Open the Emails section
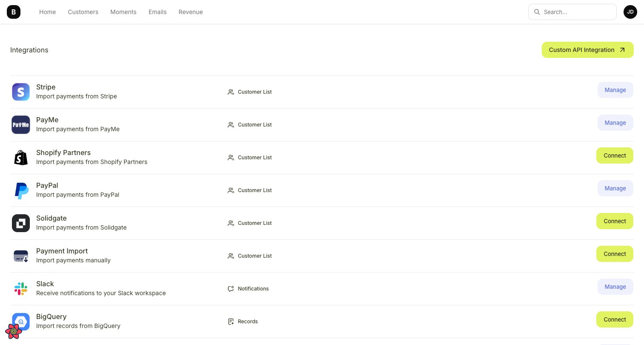 tap(158, 12)
